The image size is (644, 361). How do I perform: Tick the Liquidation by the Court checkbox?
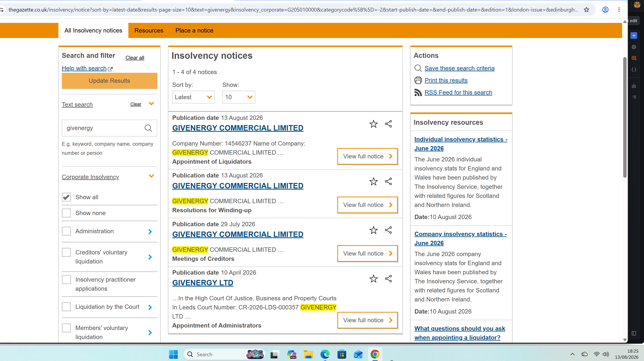pos(66,307)
